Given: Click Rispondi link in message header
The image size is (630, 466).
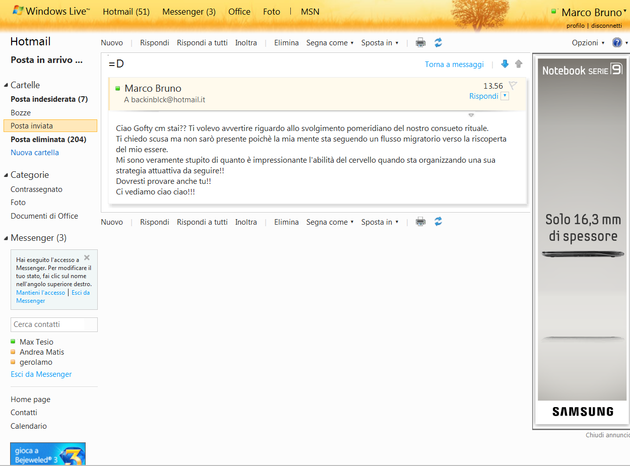Looking at the screenshot, I should coord(484,96).
